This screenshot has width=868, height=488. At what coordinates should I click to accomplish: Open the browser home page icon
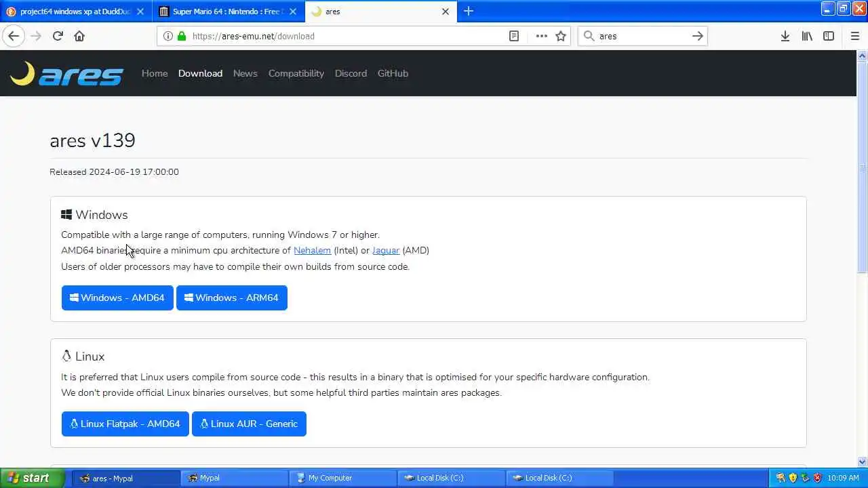(79, 36)
